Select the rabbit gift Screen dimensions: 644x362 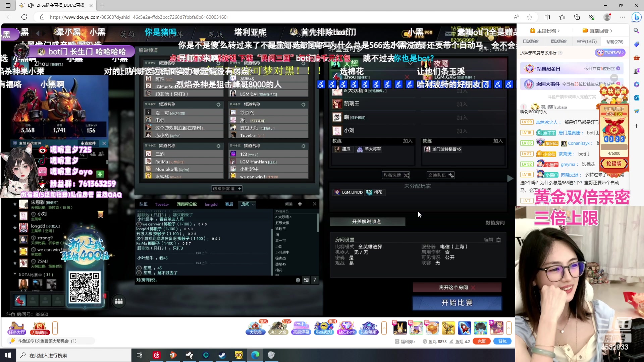pos(400,328)
